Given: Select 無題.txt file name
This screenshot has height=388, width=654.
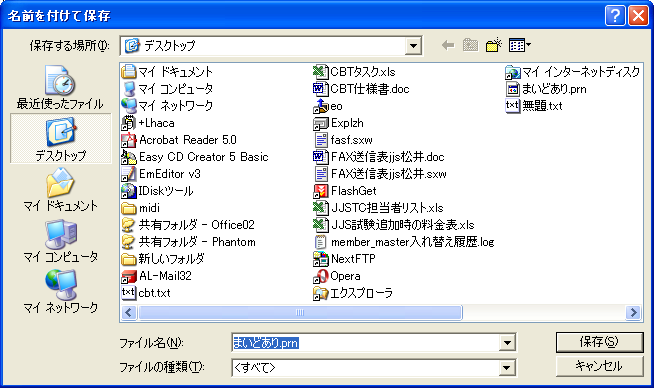Looking at the screenshot, I should [542, 106].
